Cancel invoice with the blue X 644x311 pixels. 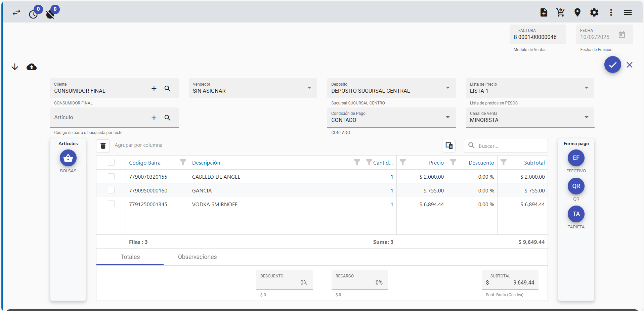[630, 65]
